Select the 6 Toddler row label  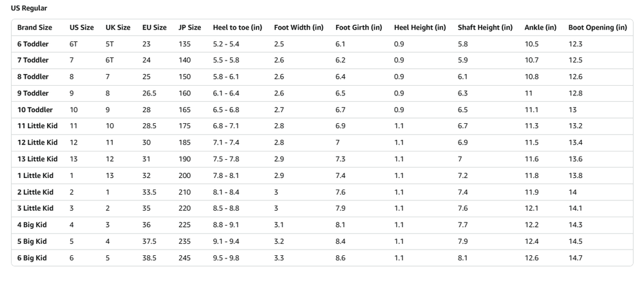(x=33, y=44)
